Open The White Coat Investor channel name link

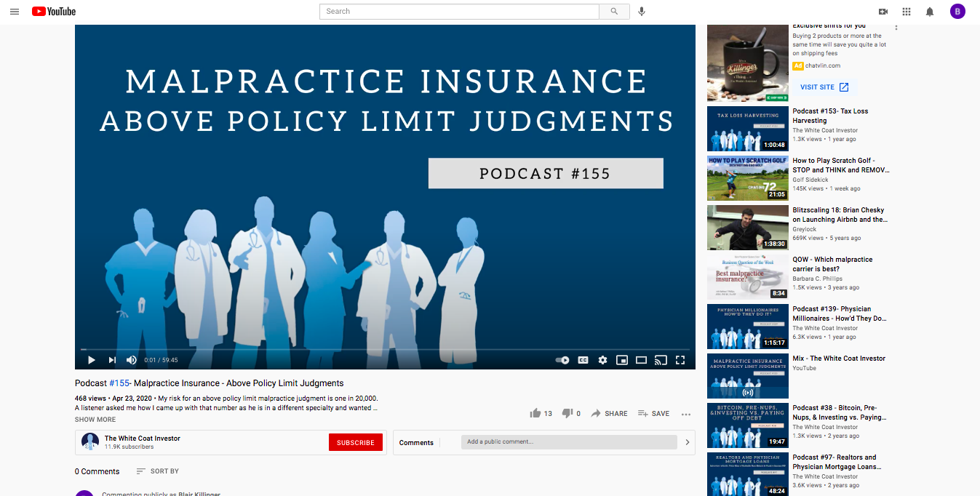[143, 439]
